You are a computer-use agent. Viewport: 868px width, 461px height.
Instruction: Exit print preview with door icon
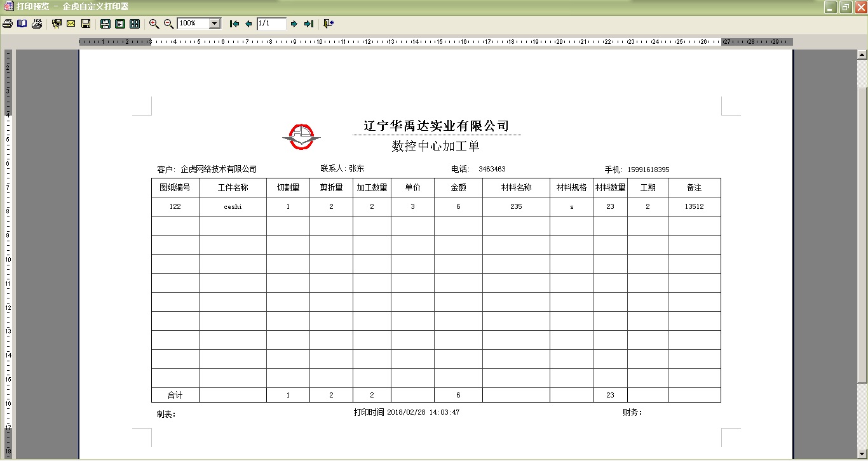pyautogui.click(x=329, y=23)
